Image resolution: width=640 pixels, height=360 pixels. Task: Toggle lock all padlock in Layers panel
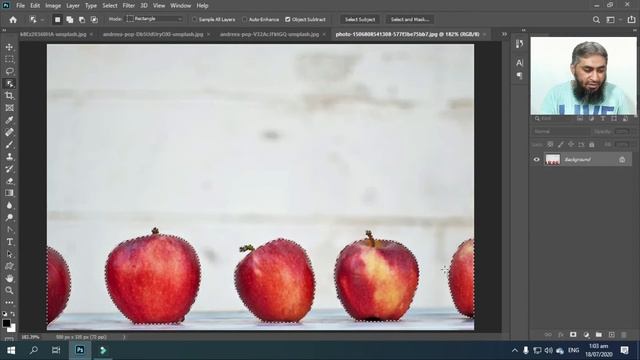tap(592, 144)
